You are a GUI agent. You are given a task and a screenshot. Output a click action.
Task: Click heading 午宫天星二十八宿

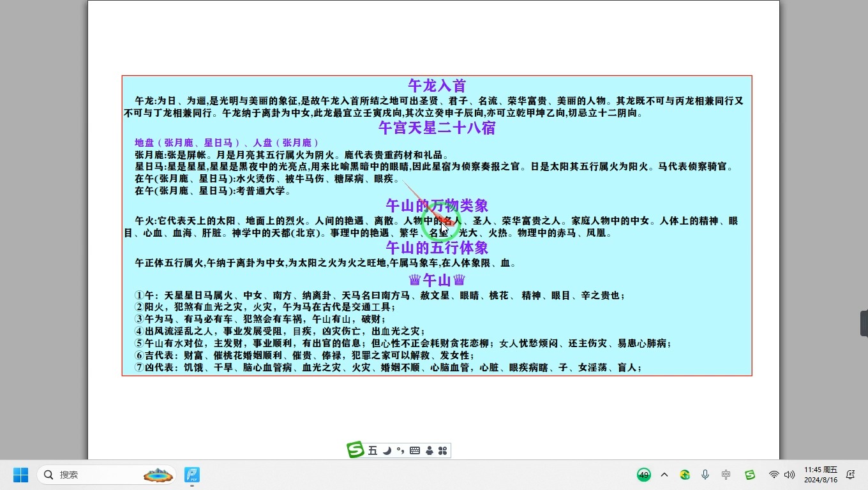pos(437,128)
